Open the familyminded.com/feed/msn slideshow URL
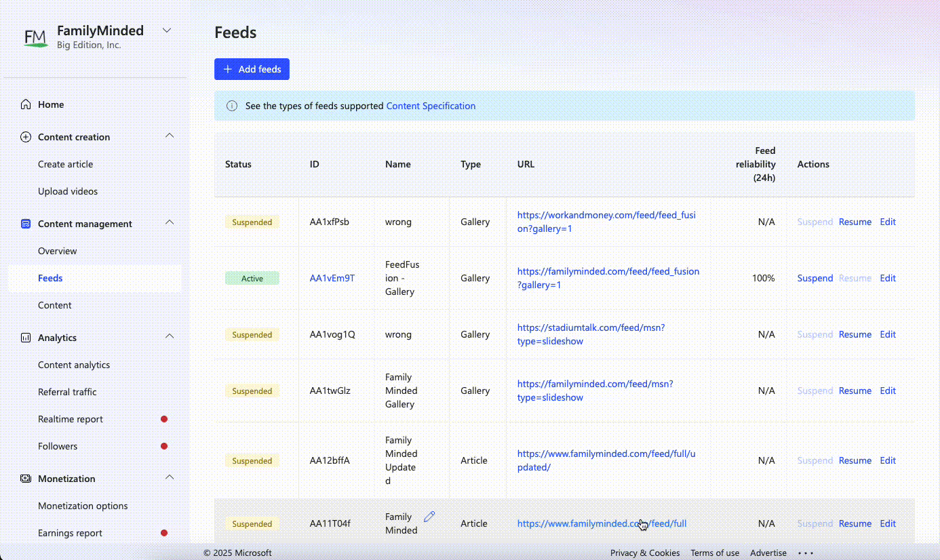 pyautogui.click(x=595, y=391)
